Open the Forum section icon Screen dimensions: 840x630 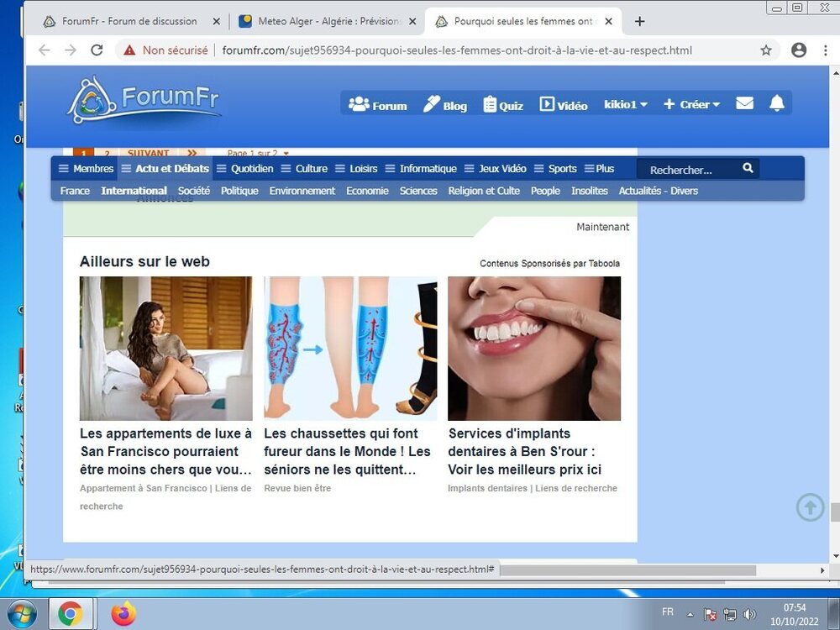pos(358,103)
